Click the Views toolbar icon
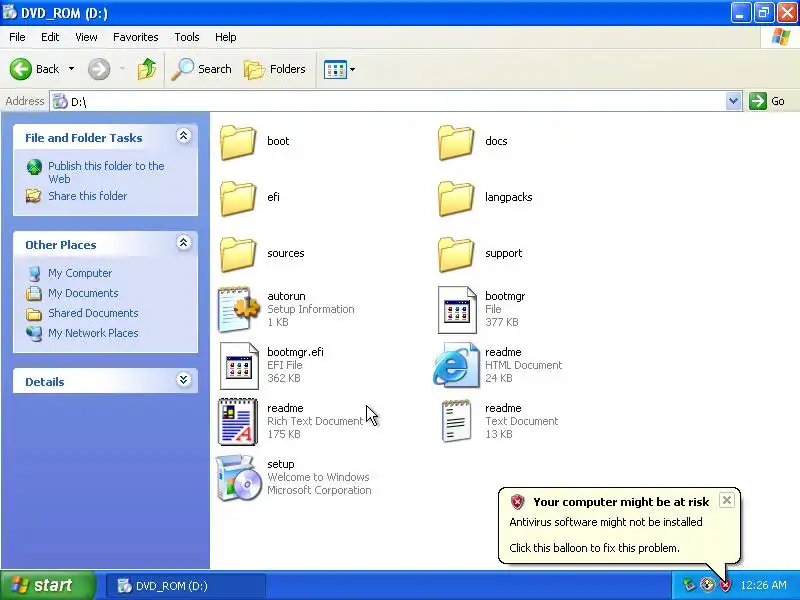The height and width of the screenshot is (600, 800). [335, 69]
